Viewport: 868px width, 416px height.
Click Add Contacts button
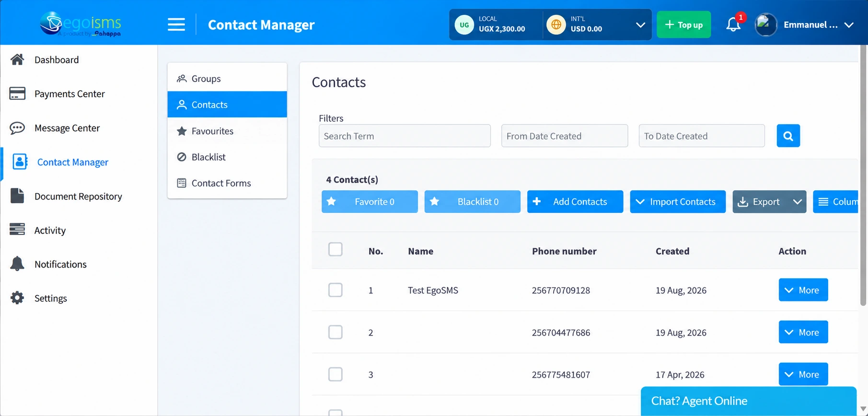click(x=575, y=202)
